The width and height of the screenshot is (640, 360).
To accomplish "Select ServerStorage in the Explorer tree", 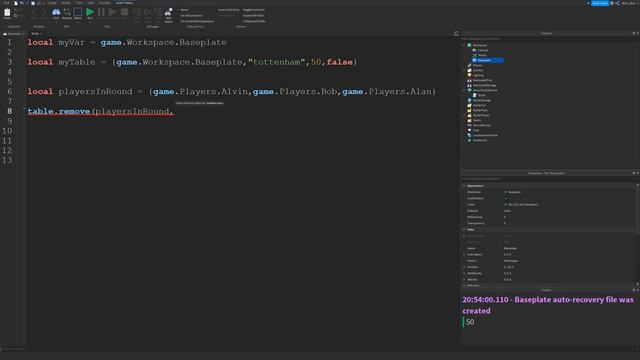I will point(482,100).
